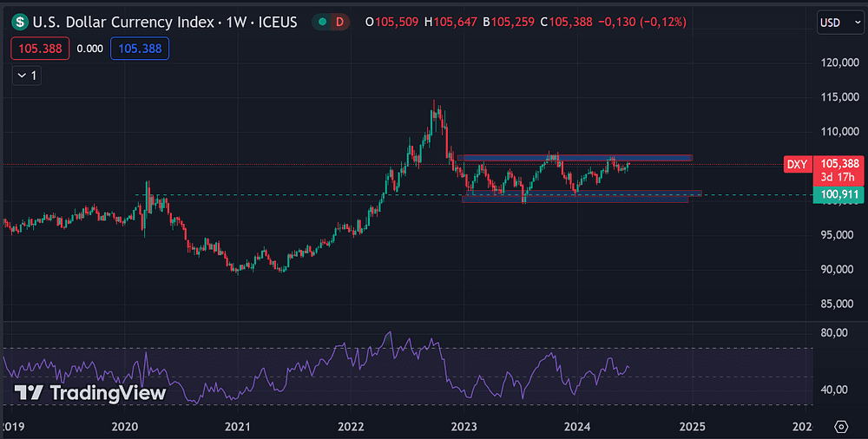This screenshot has width=868, height=439.
Task: Click the 95,000 price axis label
Action: pyautogui.click(x=837, y=235)
